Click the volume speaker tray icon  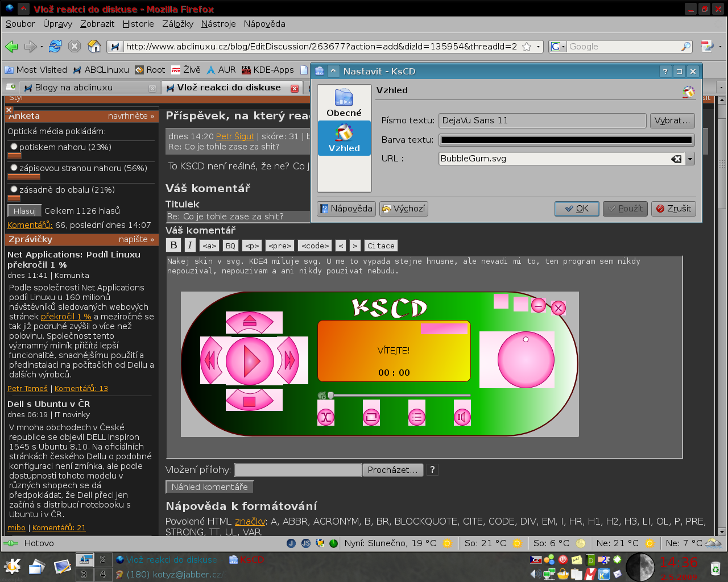coord(535,574)
